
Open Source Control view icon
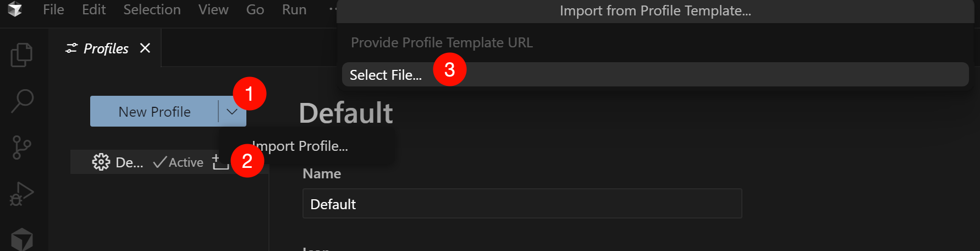[x=21, y=148]
